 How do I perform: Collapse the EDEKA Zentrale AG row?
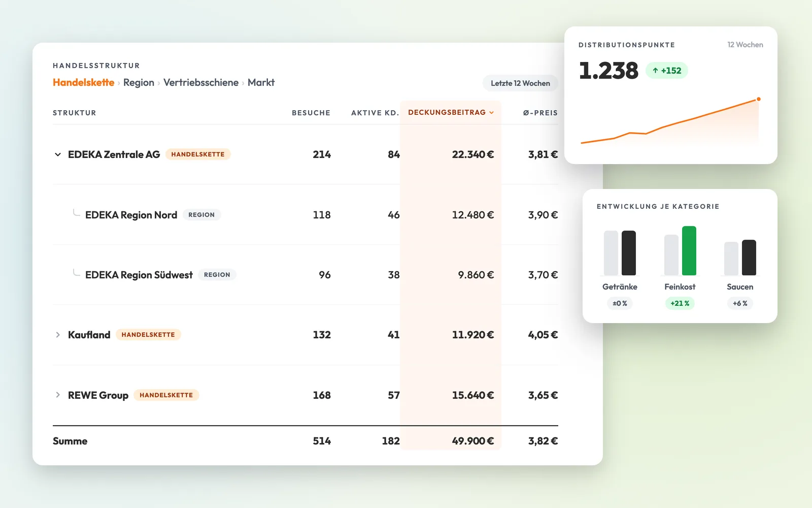point(58,154)
